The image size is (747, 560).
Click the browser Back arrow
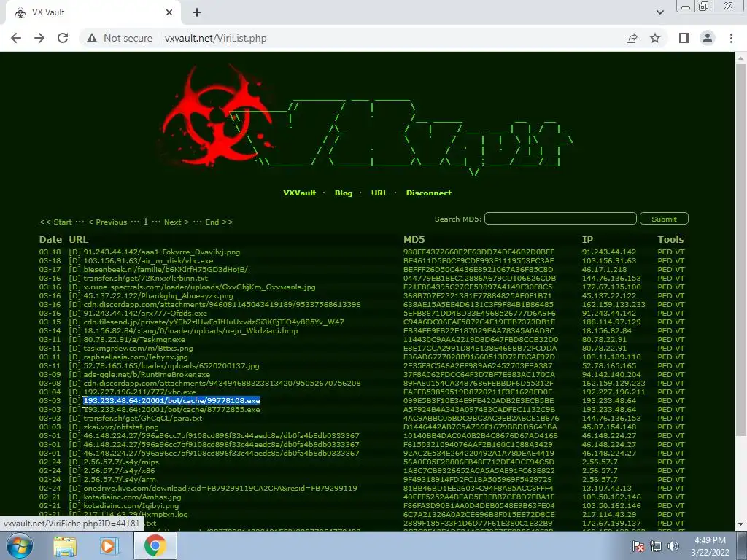coord(16,38)
